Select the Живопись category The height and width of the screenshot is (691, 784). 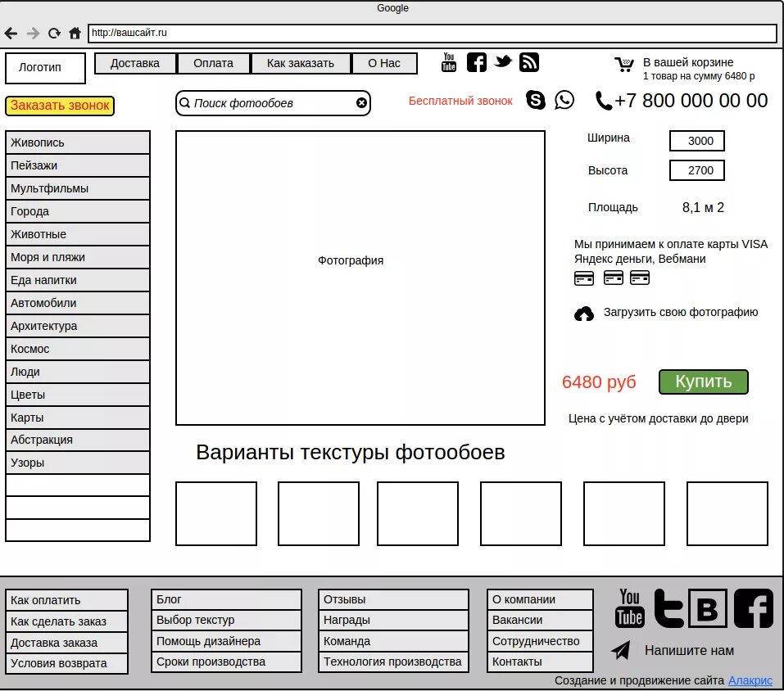click(78, 142)
